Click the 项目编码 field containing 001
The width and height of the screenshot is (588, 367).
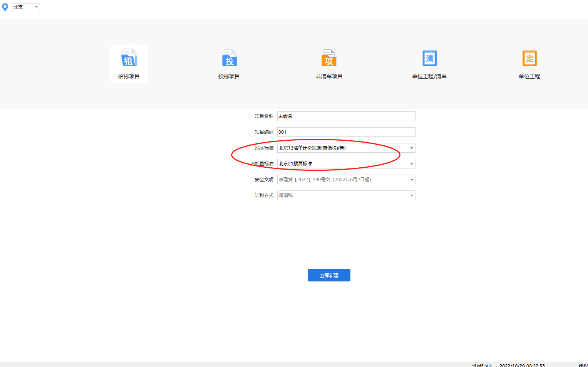click(346, 132)
